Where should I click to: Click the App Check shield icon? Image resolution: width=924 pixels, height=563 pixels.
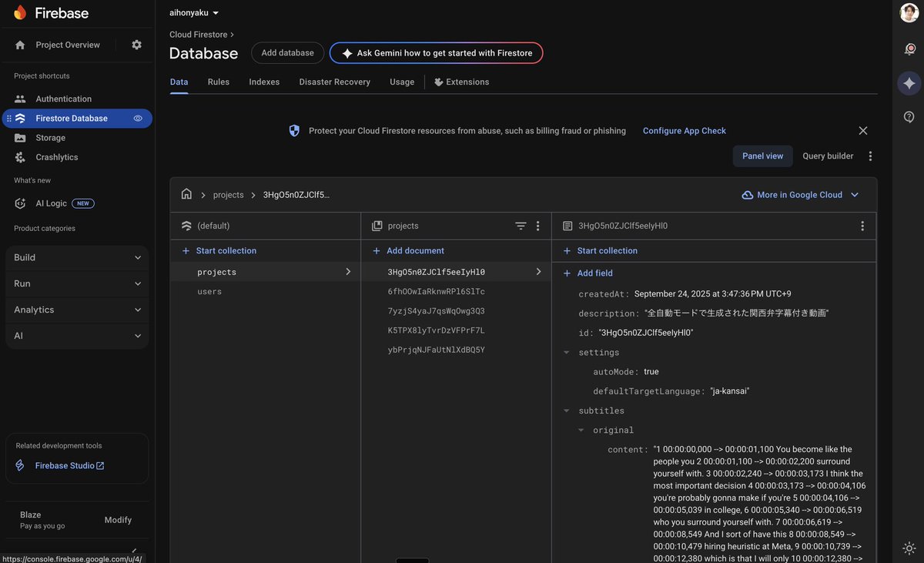click(294, 131)
